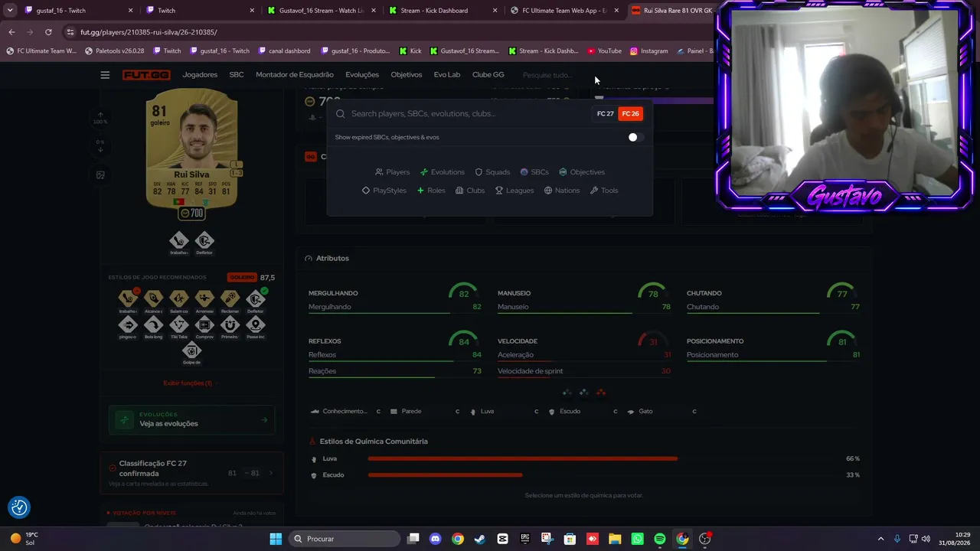This screenshot has width=980, height=551.
Task: Open Steam from the taskbar
Action: (x=479, y=539)
